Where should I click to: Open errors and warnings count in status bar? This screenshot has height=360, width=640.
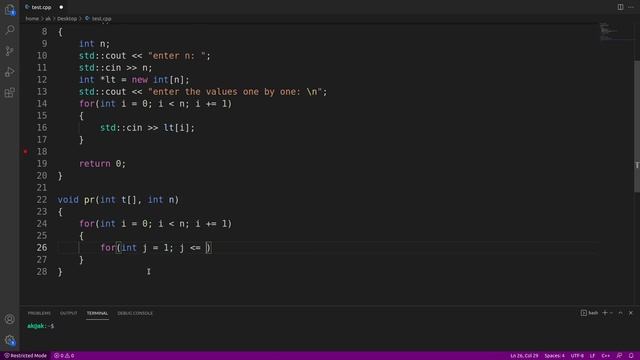(x=64, y=356)
